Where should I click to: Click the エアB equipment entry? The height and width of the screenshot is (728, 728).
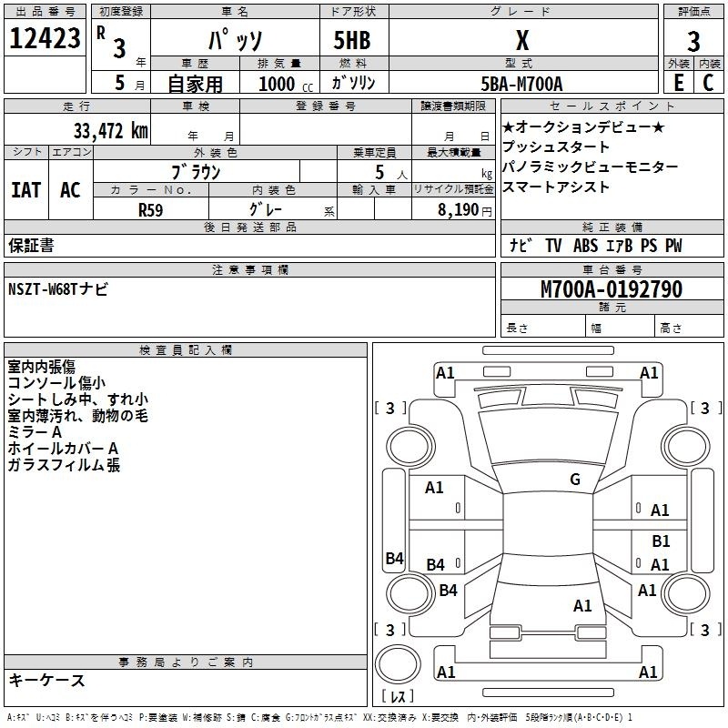coord(620,245)
